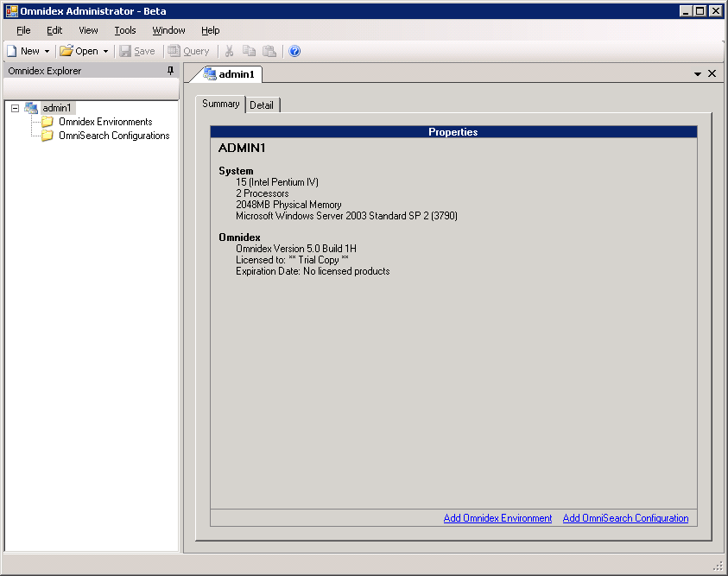
Task: Open the New button dropdown arrow
Action: pyautogui.click(x=47, y=51)
